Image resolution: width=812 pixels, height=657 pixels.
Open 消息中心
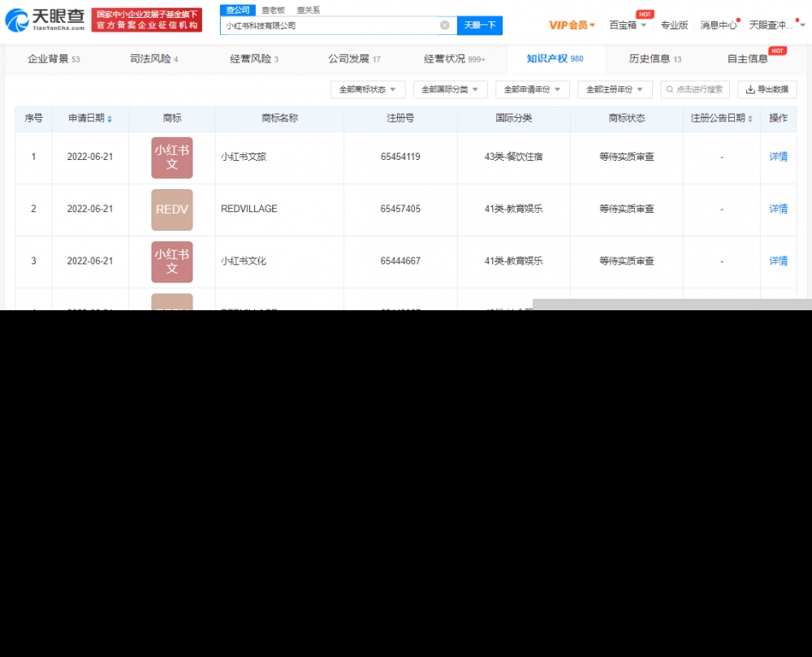coord(719,25)
